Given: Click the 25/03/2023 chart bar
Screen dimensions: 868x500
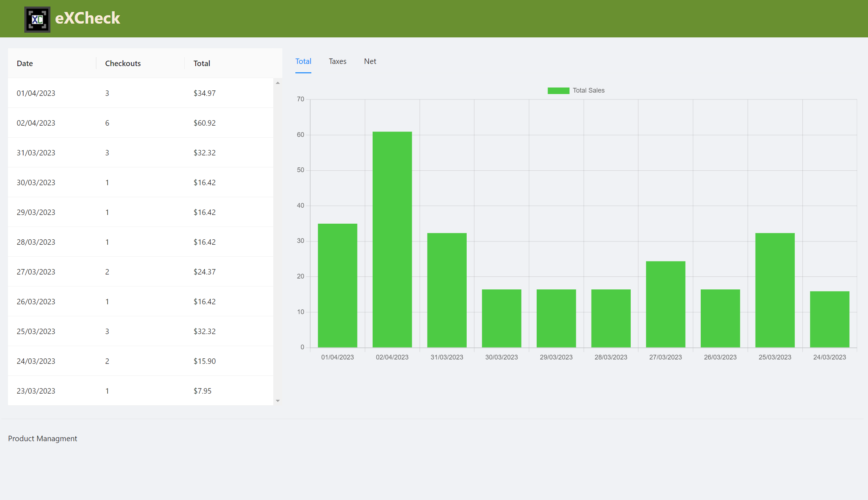Looking at the screenshot, I should (x=775, y=290).
